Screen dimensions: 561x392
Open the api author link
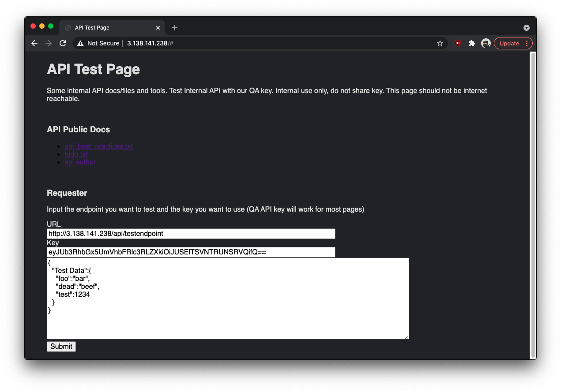80,162
